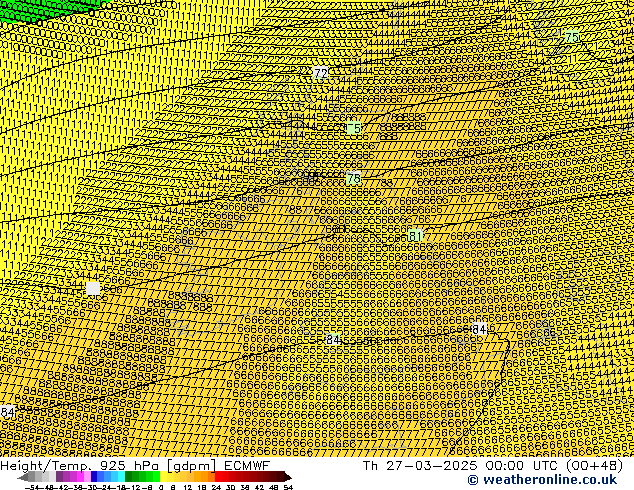This screenshot has width=634, height=490.
Task: Click the 12 value on the legend scale
Action: click(188, 487)
